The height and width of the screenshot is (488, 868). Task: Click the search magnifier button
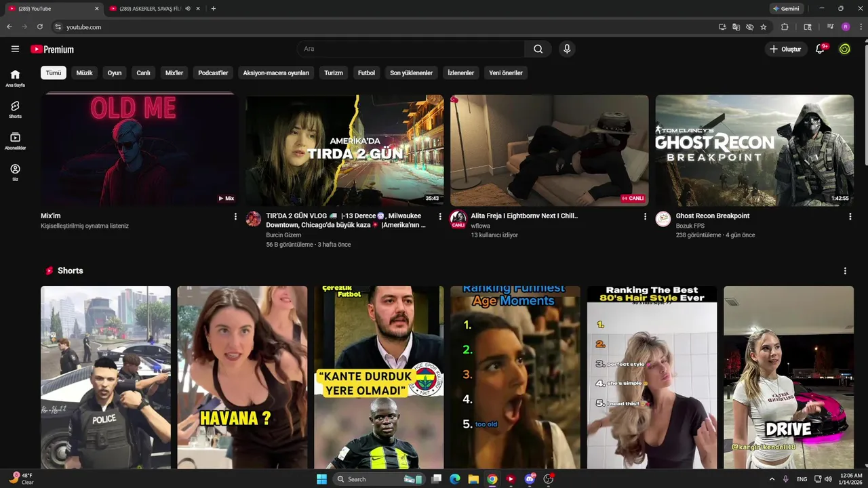[x=538, y=49]
